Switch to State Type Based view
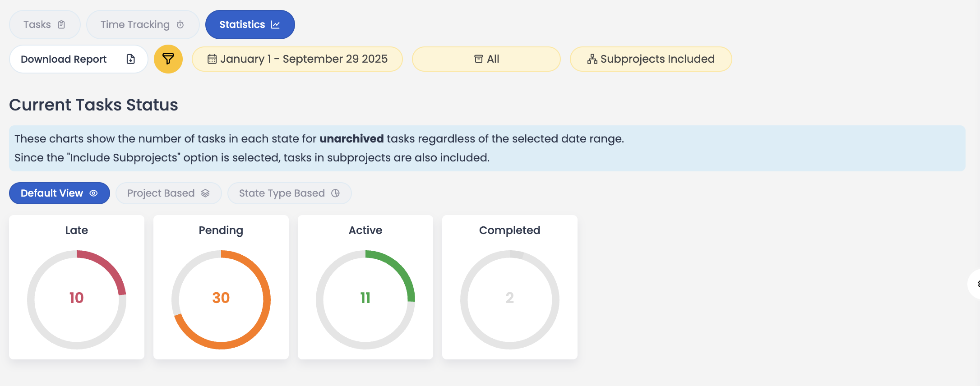The width and height of the screenshot is (980, 386). coord(289,193)
